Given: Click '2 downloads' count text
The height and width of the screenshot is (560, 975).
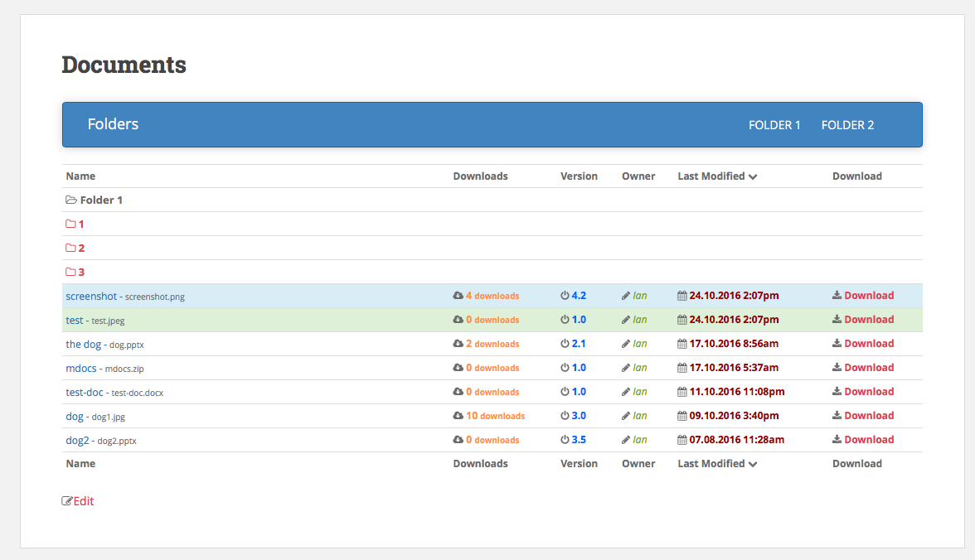Looking at the screenshot, I should click(x=492, y=344).
